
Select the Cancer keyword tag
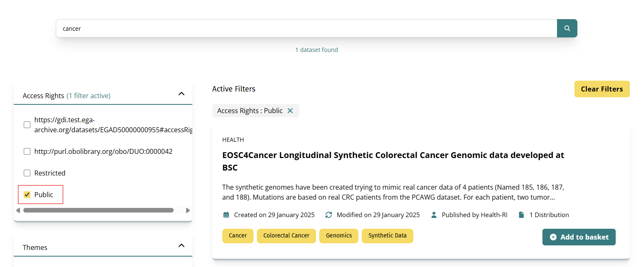click(x=238, y=235)
